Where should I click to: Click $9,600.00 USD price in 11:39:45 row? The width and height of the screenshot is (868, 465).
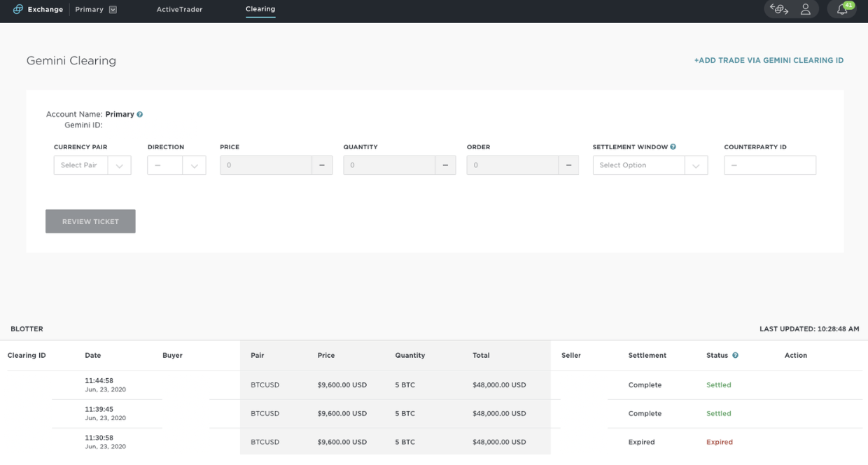pos(342,413)
